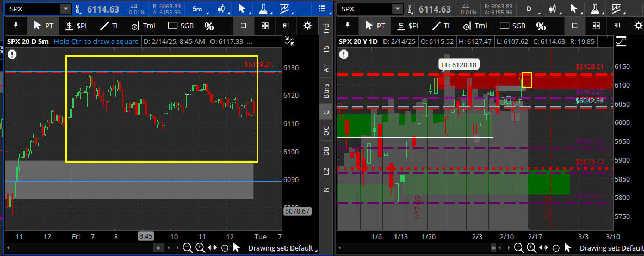Open the Trd side tab
The width and height of the screenshot is (644, 256).
[x=326, y=28]
